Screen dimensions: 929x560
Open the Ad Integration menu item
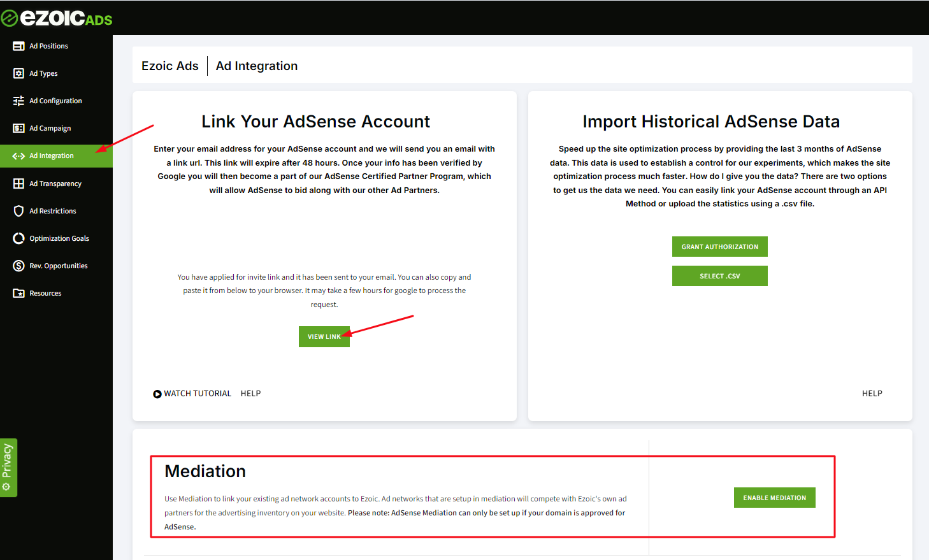point(52,156)
